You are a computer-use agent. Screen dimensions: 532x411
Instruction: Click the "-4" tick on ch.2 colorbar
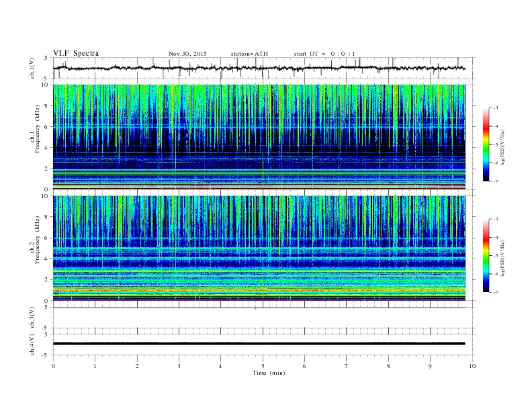(x=496, y=237)
